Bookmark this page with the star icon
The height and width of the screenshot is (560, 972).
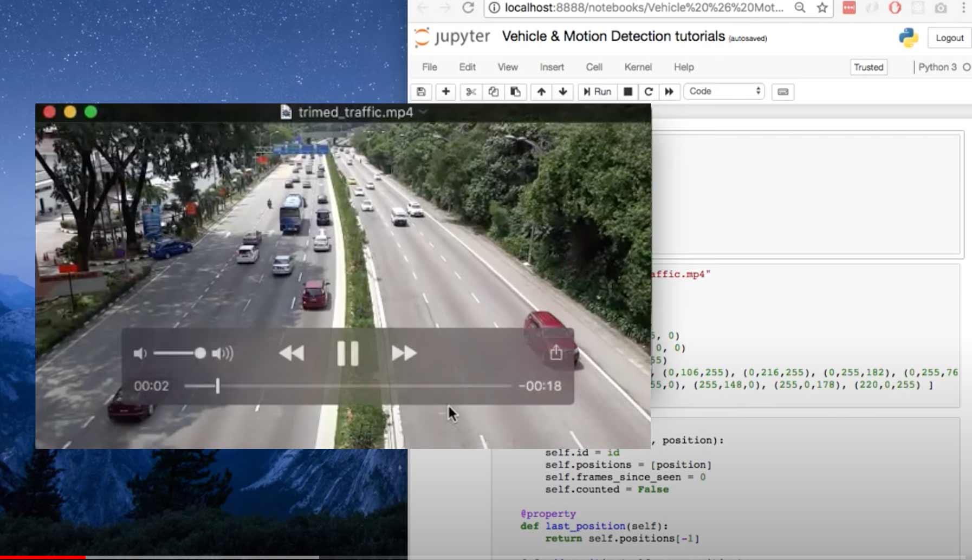[x=822, y=8]
